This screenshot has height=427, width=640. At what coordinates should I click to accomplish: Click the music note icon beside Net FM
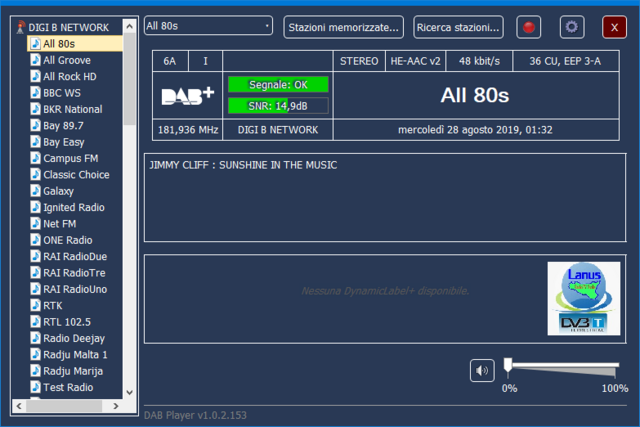(x=36, y=224)
